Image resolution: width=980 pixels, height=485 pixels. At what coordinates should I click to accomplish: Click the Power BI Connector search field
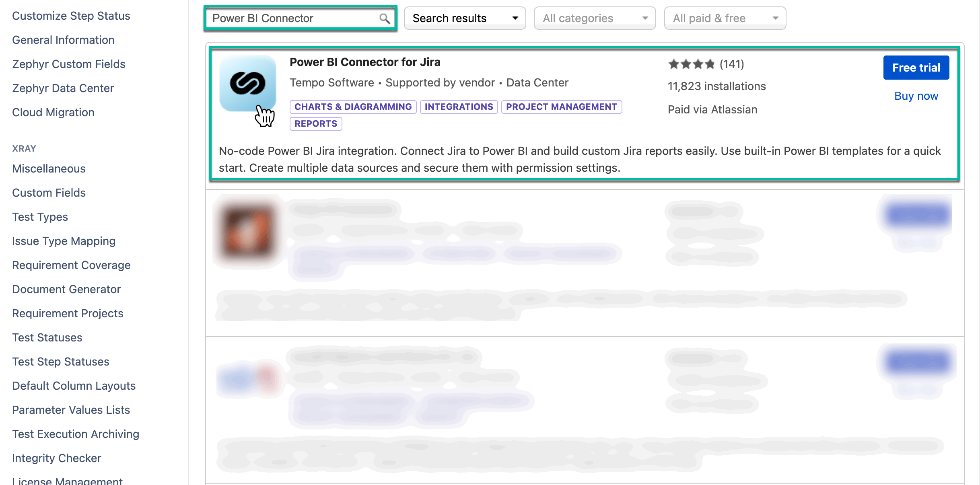click(x=301, y=18)
